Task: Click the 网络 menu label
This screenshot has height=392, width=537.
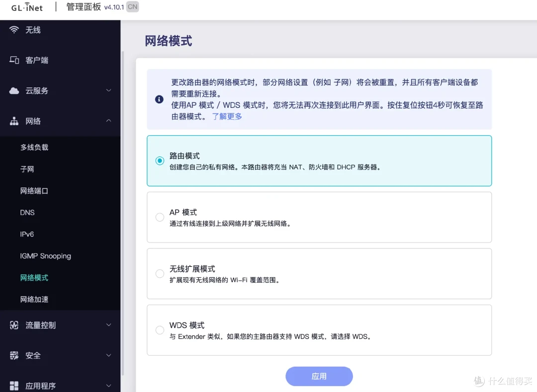Action: tap(33, 121)
